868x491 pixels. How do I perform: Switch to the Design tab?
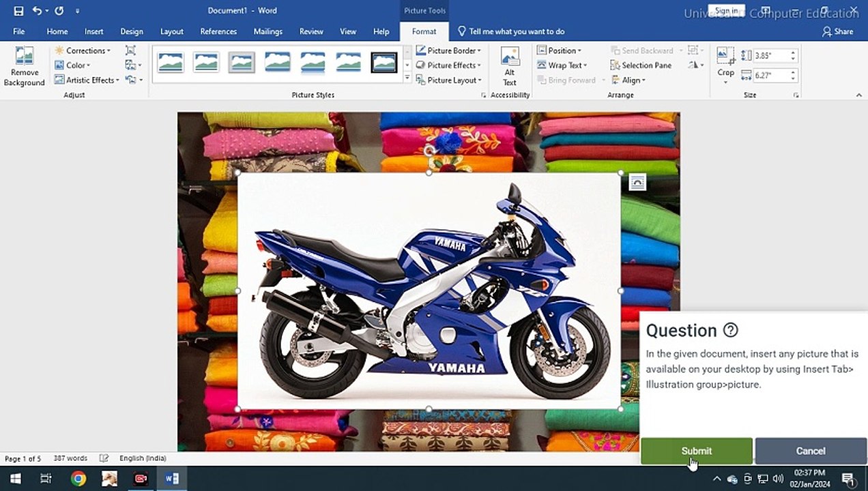132,31
